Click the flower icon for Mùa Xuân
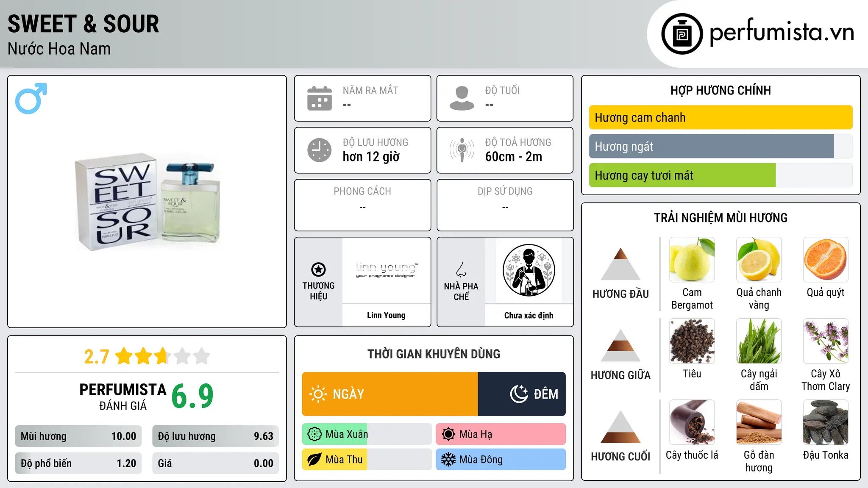Image resolution: width=868 pixels, height=488 pixels. click(x=314, y=434)
